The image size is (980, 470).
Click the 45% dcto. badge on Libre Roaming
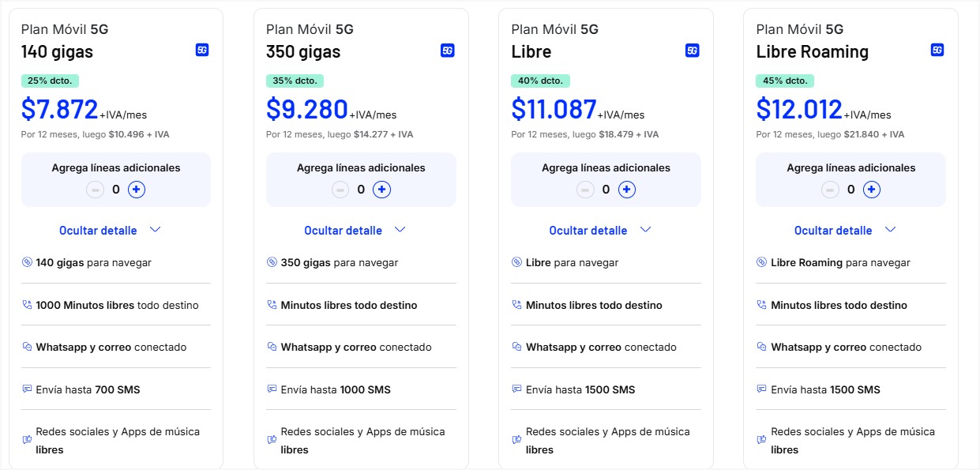[784, 80]
